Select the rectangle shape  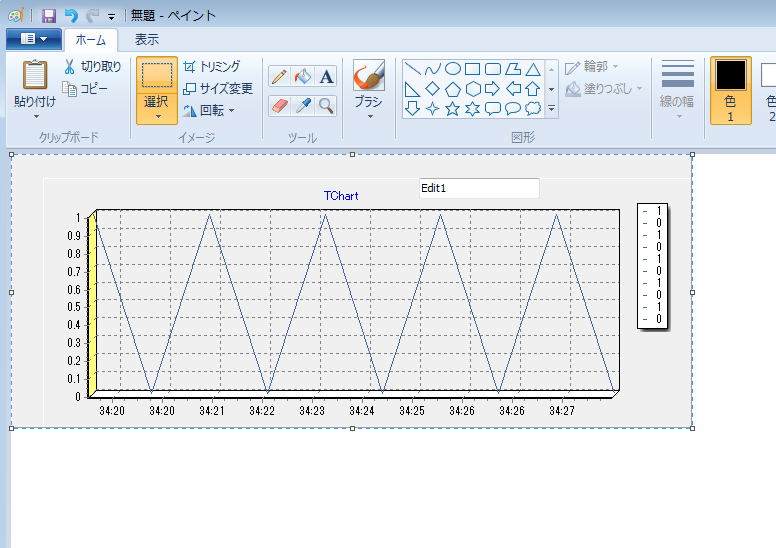[473, 69]
